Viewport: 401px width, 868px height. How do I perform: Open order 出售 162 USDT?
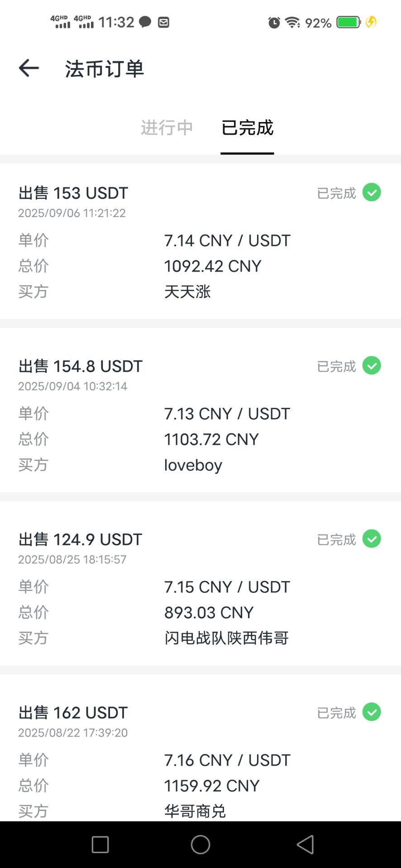pyautogui.click(x=200, y=748)
